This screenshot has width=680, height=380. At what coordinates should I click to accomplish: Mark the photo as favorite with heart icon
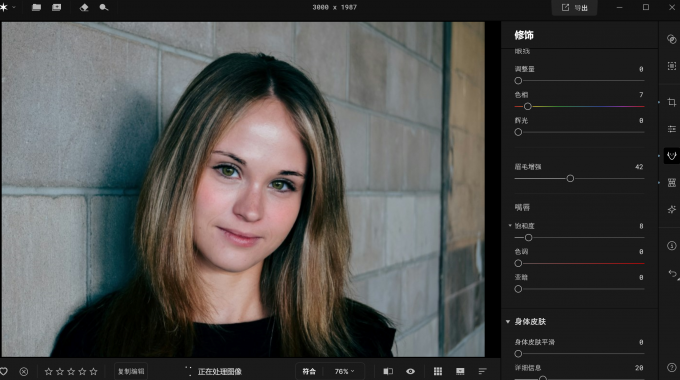tap(4, 371)
